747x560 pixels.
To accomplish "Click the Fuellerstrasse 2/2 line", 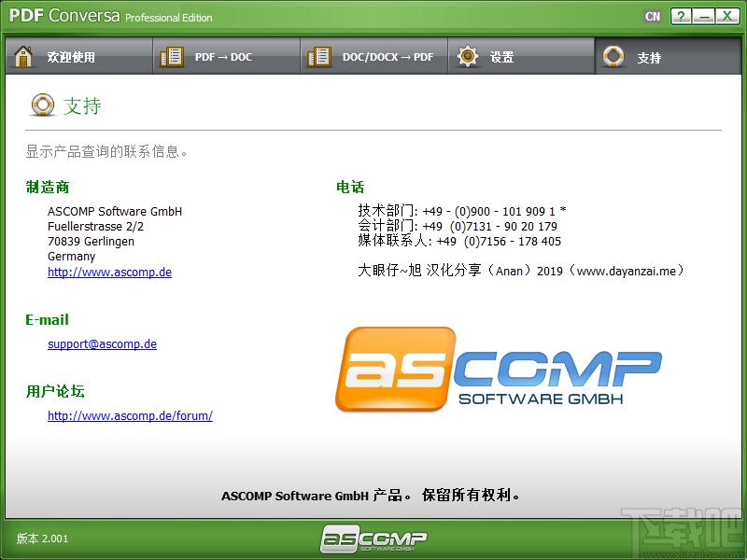I will 95,226.
